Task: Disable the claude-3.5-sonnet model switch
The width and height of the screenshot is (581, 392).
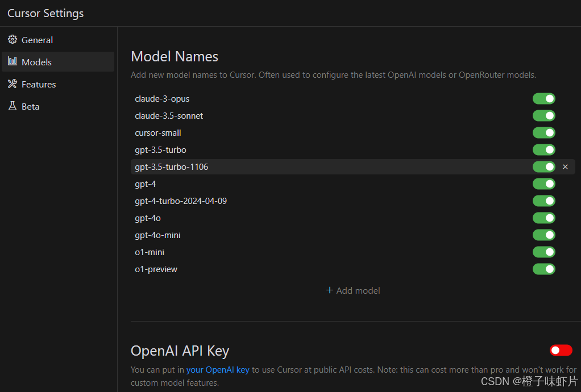Action: pos(543,116)
